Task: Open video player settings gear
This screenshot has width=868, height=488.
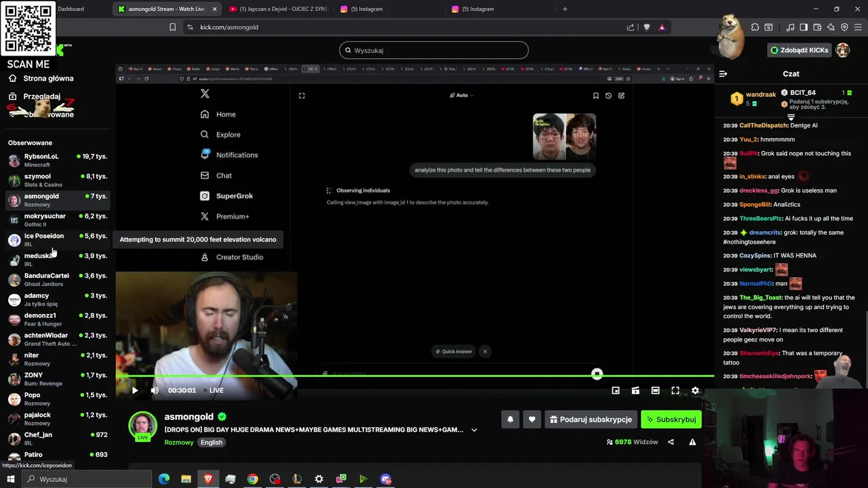Action: [x=695, y=390]
